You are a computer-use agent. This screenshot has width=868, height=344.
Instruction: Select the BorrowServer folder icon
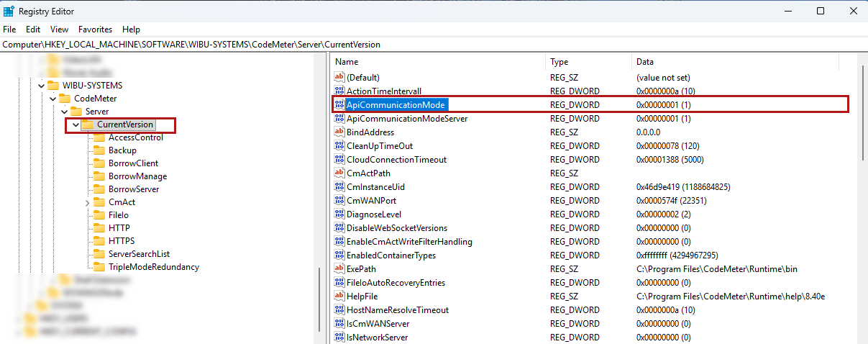(x=100, y=189)
